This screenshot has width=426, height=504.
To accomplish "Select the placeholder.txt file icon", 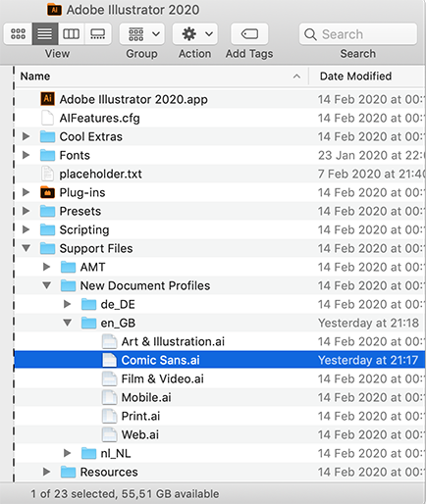I will click(x=47, y=174).
